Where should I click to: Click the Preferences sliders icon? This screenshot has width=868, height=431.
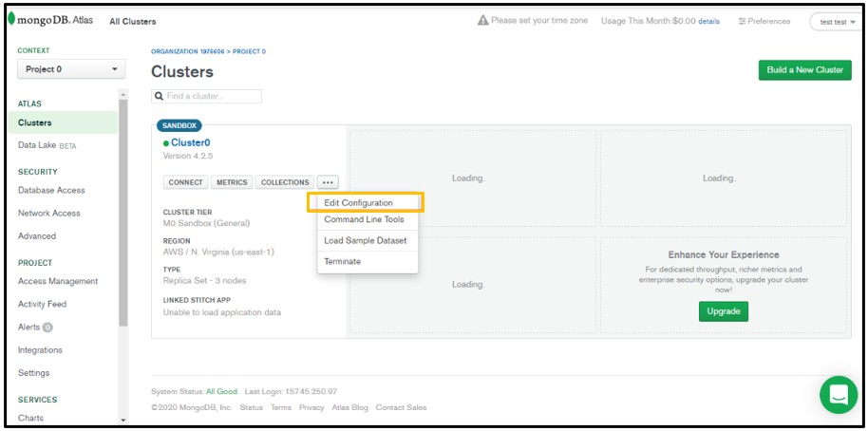(742, 21)
